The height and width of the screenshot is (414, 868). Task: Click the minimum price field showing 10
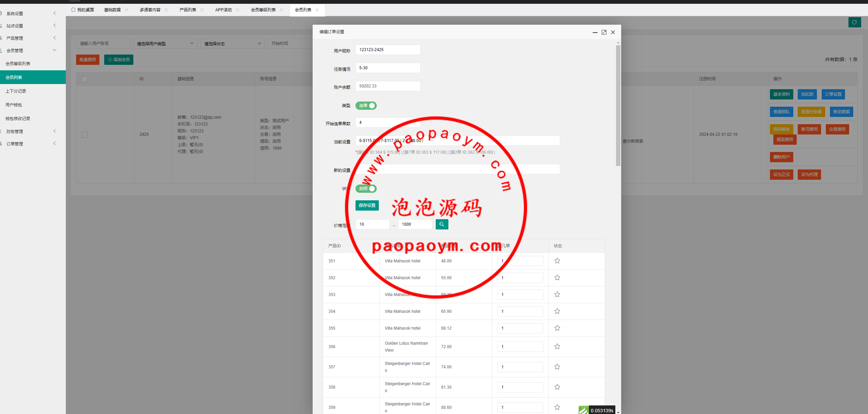(372, 224)
